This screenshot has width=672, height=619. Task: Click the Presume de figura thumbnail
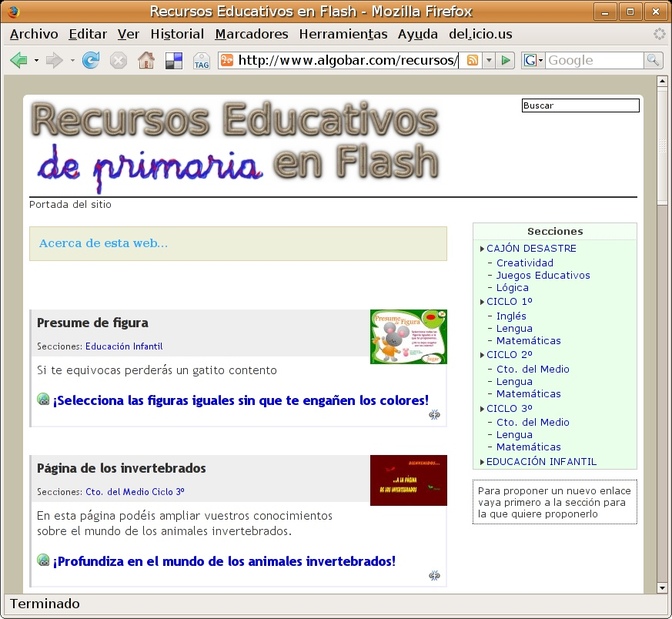[x=408, y=336]
